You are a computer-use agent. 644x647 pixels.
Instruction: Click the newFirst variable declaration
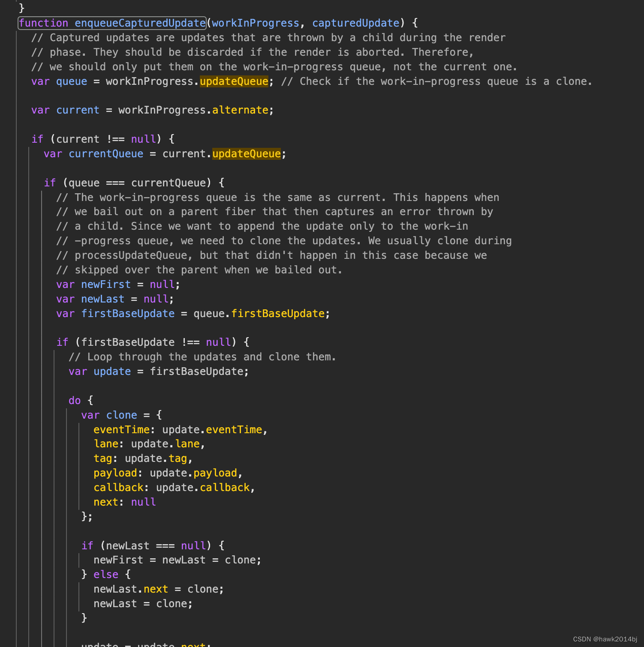click(106, 285)
